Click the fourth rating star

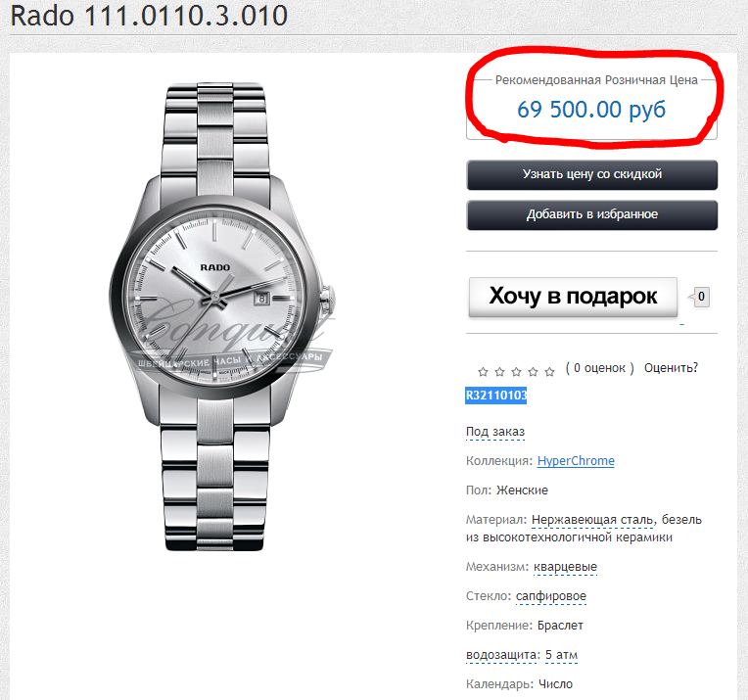coord(533,371)
